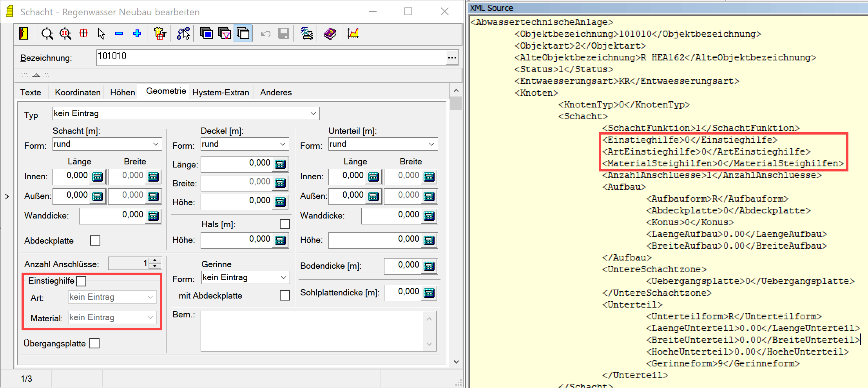Click the blue minus icon in toolbar
Screen dimensions: 868x388
(x=119, y=34)
